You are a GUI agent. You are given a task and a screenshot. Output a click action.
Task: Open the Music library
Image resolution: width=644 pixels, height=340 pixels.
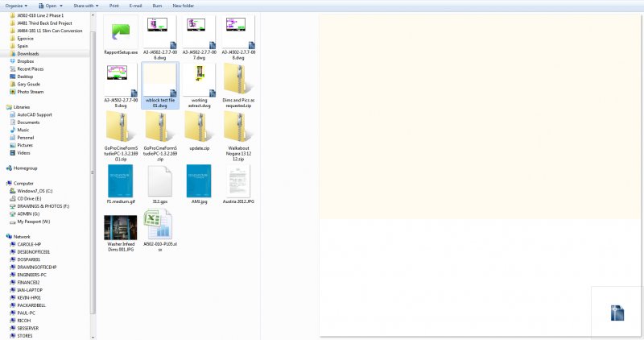(23, 130)
